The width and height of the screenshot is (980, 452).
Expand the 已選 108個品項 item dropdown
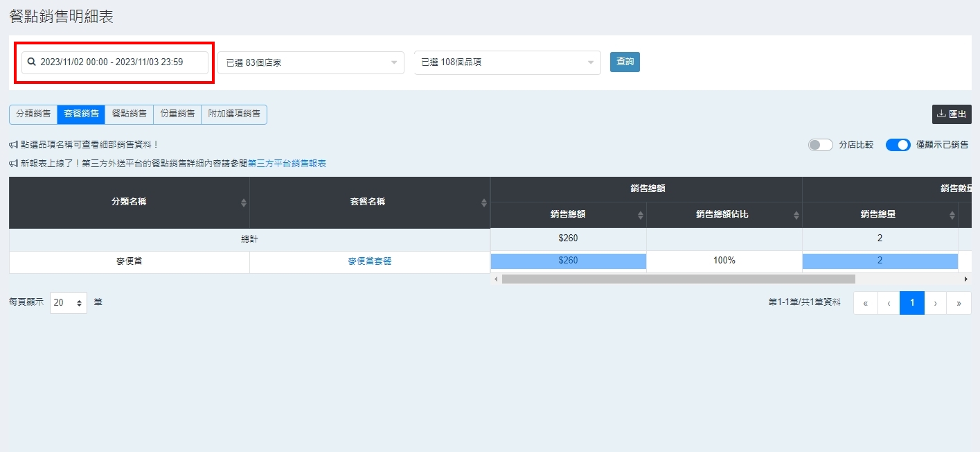[507, 62]
